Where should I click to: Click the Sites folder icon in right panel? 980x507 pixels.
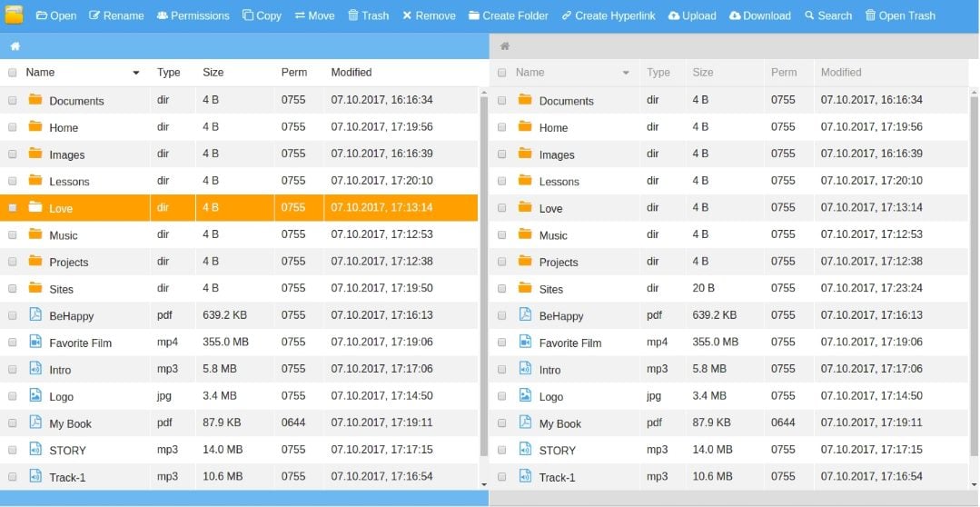[525, 287]
